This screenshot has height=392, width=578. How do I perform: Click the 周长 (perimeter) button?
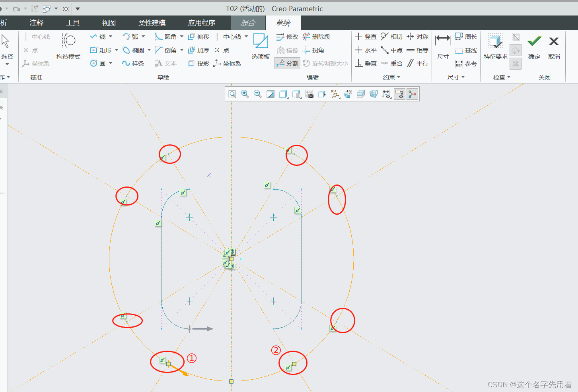pos(466,37)
